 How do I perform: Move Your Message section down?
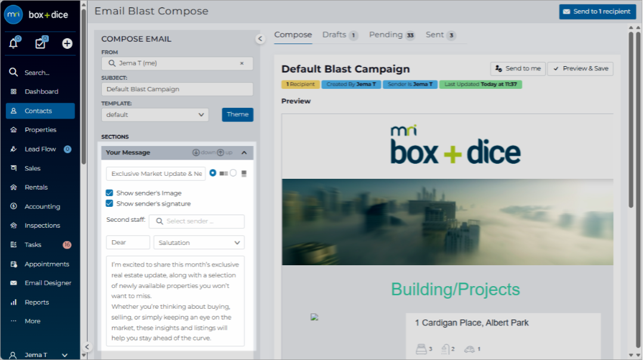[x=204, y=153]
